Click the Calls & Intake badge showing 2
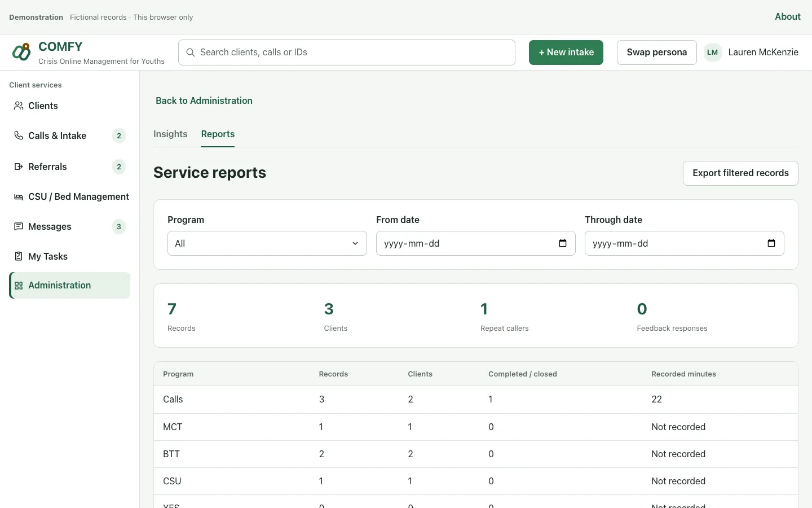812x508 pixels. pyautogui.click(x=119, y=135)
